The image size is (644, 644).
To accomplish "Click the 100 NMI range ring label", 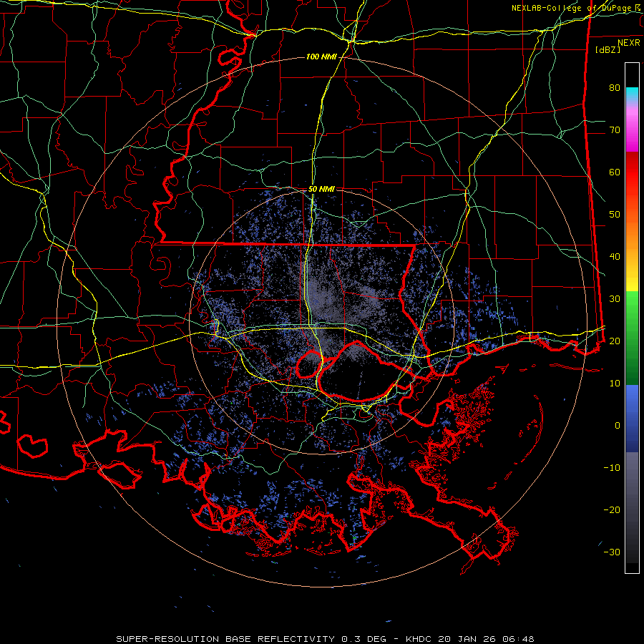I will point(321,57).
